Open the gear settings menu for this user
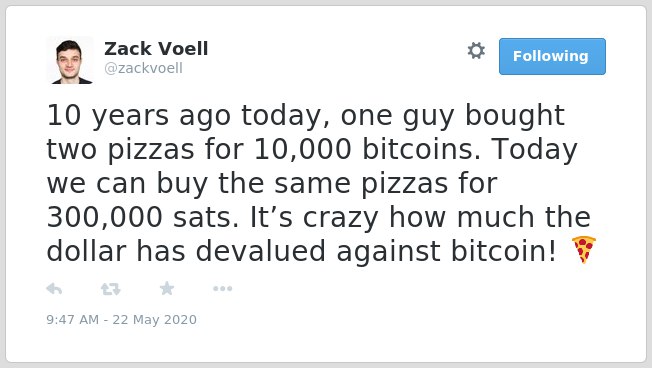This screenshot has width=652, height=368. 476,51
